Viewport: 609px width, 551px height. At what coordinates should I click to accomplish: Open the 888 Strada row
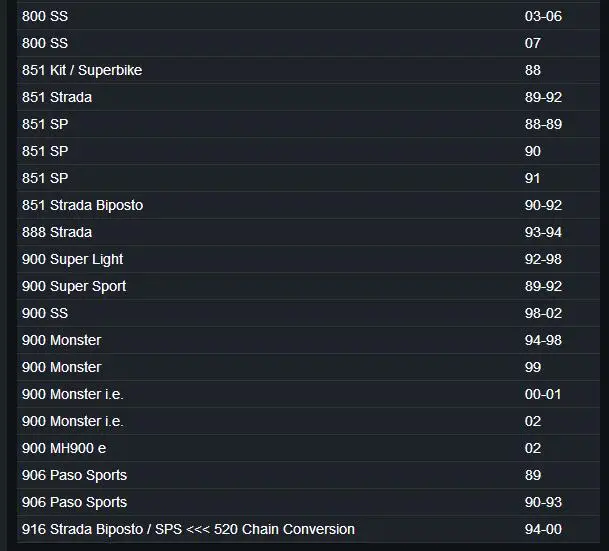tap(57, 232)
